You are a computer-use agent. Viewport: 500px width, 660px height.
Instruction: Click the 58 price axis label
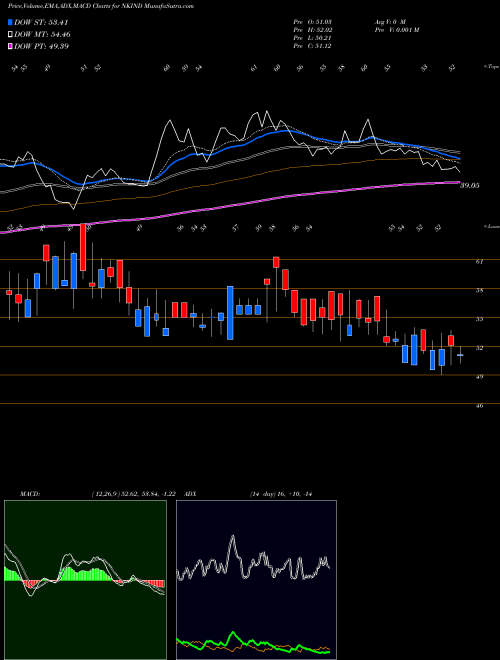coord(479,290)
